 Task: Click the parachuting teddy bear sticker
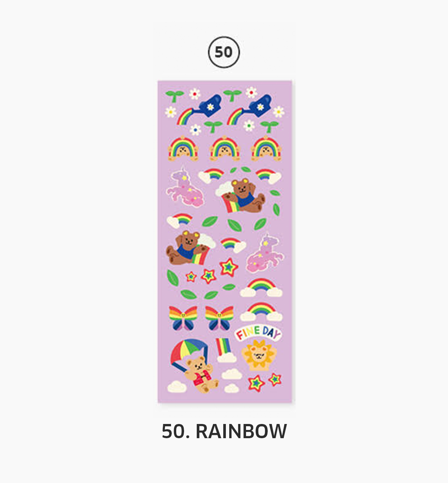[195, 366]
